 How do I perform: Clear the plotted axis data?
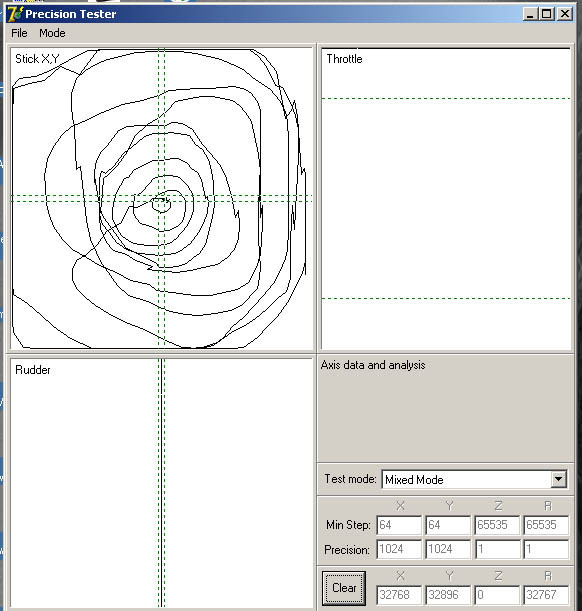click(344, 588)
